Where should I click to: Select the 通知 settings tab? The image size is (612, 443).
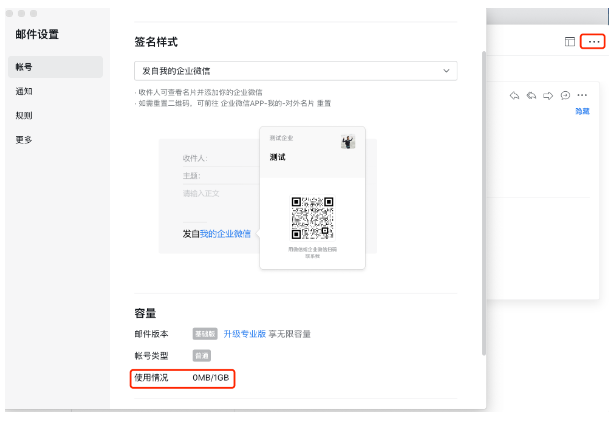click(24, 91)
